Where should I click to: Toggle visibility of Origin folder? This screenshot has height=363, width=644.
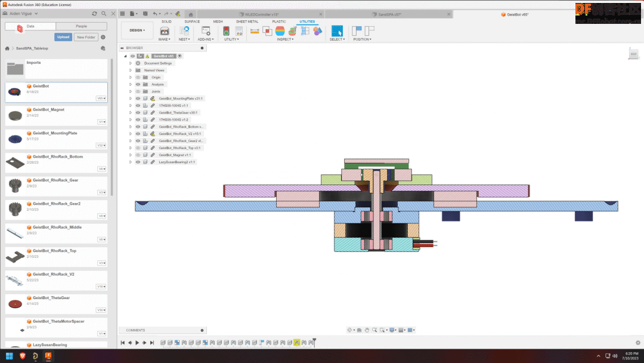(138, 77)
